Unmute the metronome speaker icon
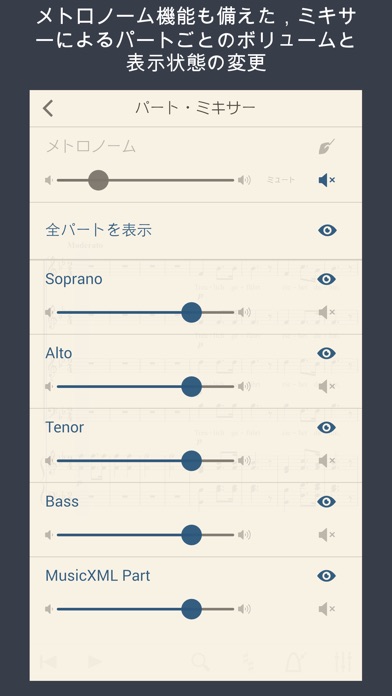Image resolution: width=392 pixels, height=696 pixels. (x=327, y=180)
